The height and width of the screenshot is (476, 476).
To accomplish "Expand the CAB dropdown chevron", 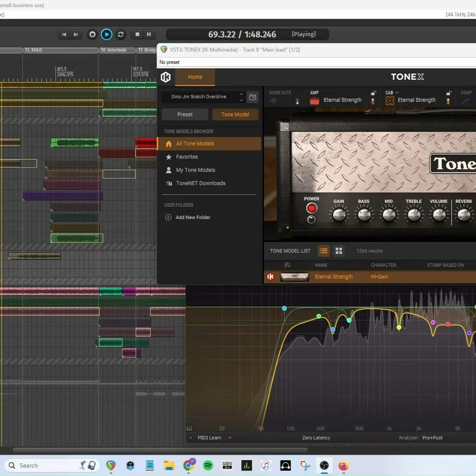I will [397, 93].
